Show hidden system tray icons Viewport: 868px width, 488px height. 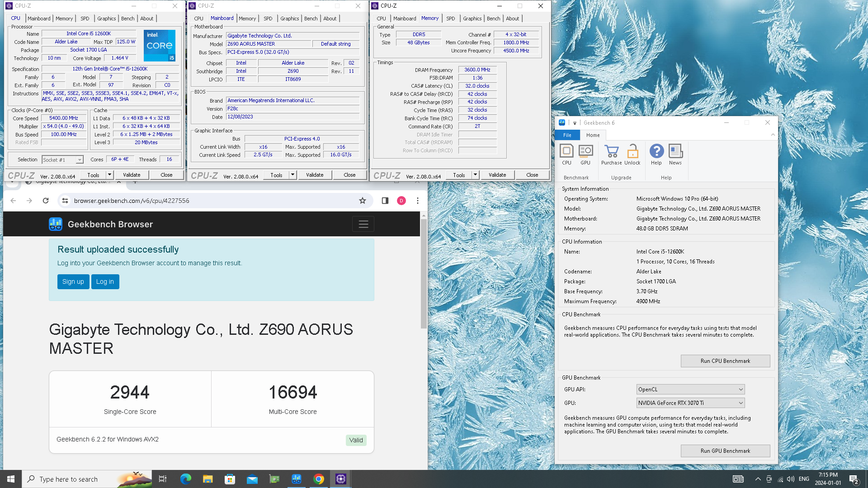point(758,479)
